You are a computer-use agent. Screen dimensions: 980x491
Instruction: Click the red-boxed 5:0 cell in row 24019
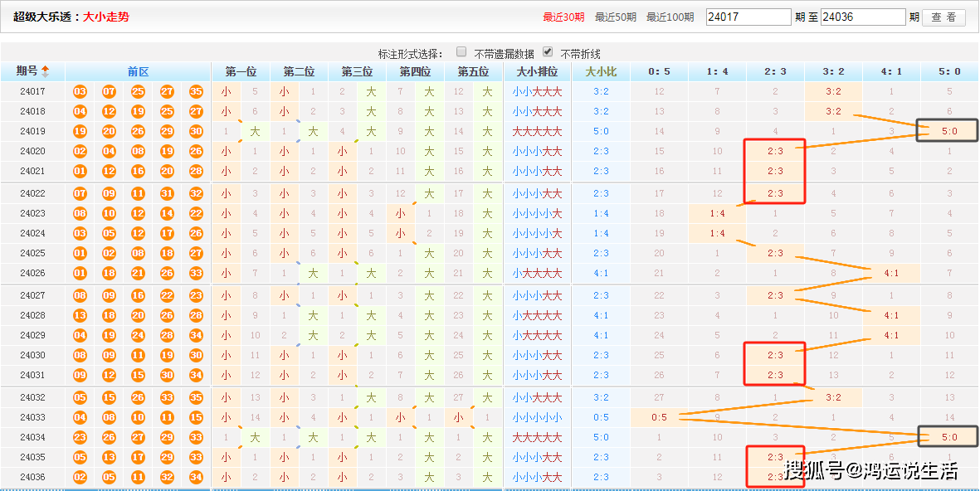pyautogui.click(x=947, y=130)
